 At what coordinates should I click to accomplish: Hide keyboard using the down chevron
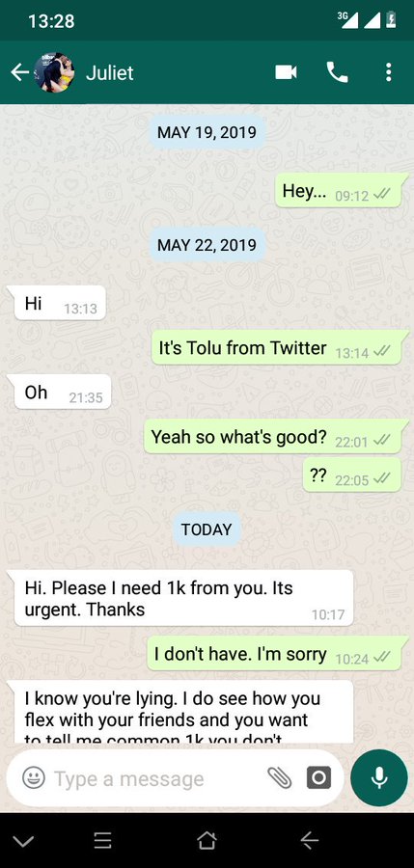(23, 841)
